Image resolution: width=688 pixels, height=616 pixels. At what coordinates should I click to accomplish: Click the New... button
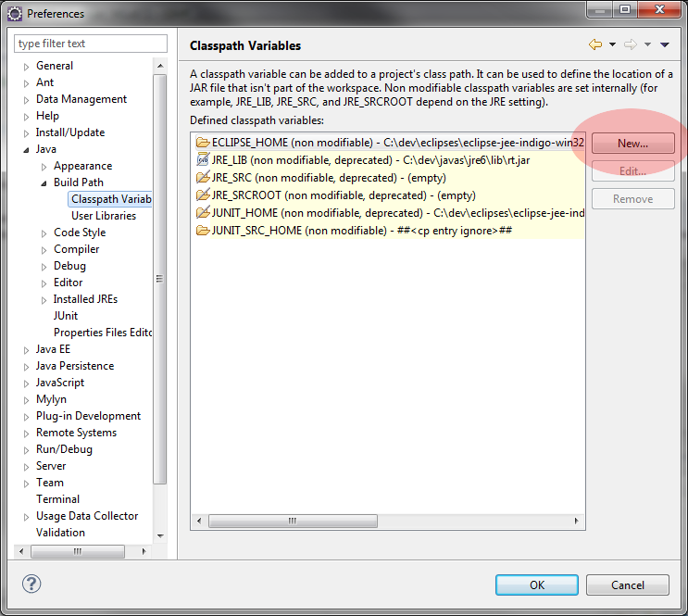point(632,144)
